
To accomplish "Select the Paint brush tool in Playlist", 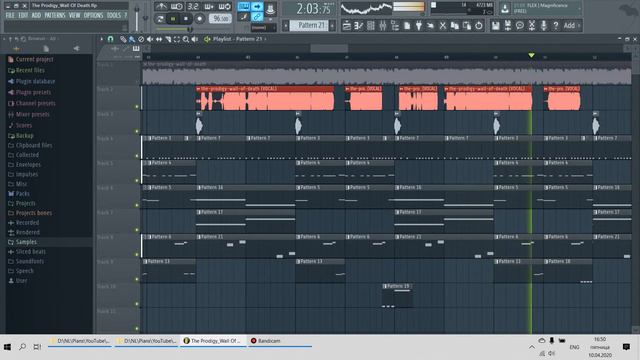I will [x=132, y=39].
